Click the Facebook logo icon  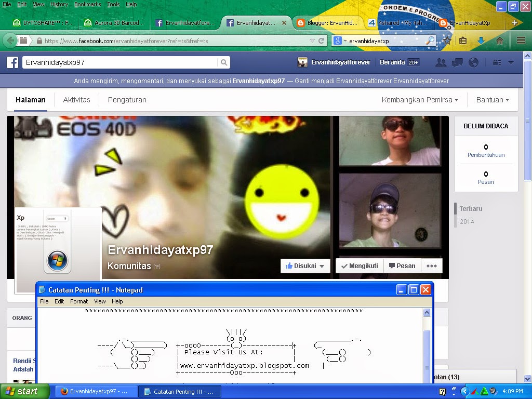(12, 62)
